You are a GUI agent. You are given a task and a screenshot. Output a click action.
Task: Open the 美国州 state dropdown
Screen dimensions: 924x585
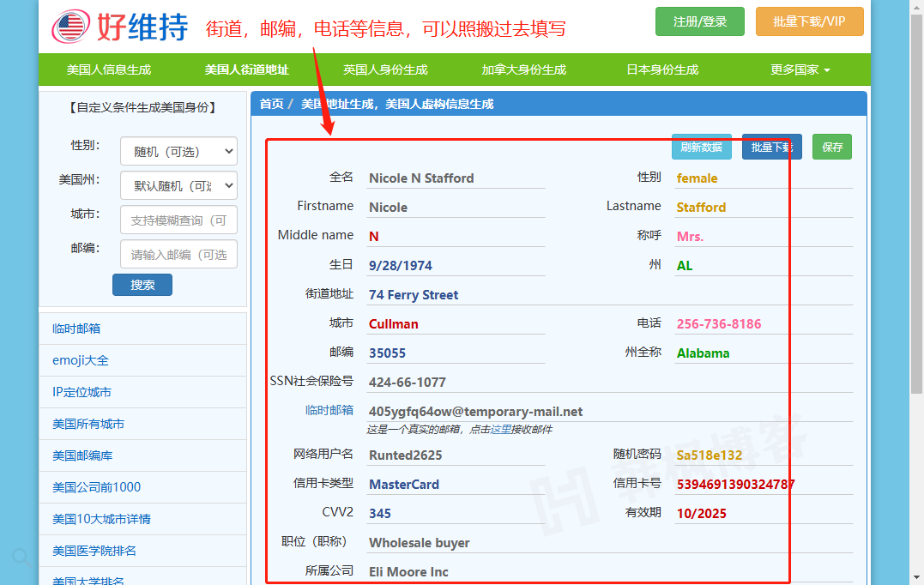click(178, 185)
